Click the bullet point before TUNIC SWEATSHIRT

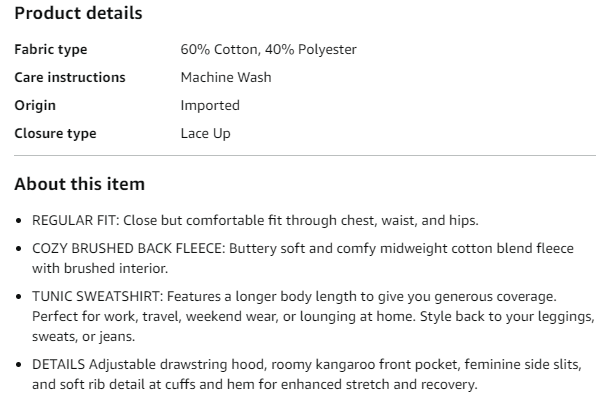pyautogui.click(x=19, y=297)
